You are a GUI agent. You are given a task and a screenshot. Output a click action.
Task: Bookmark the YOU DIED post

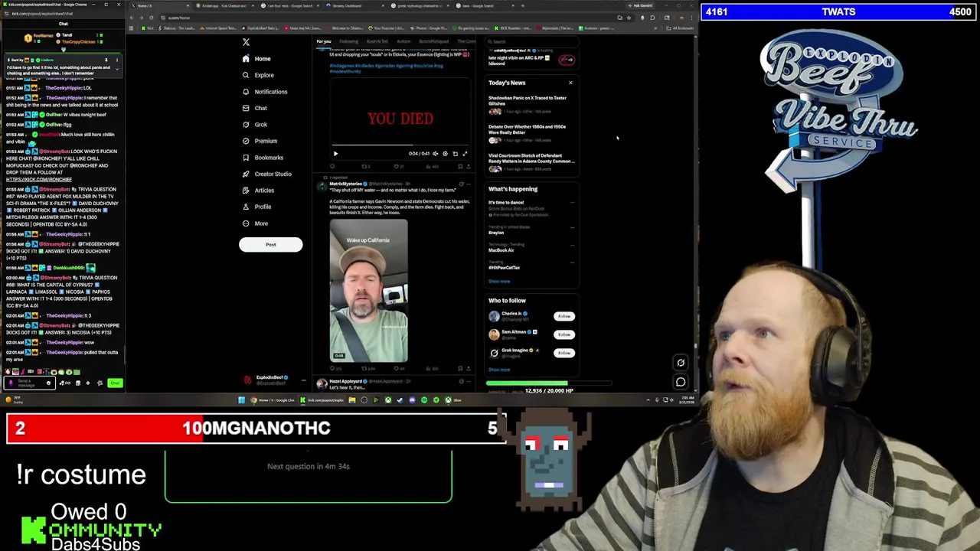(460, 166)
